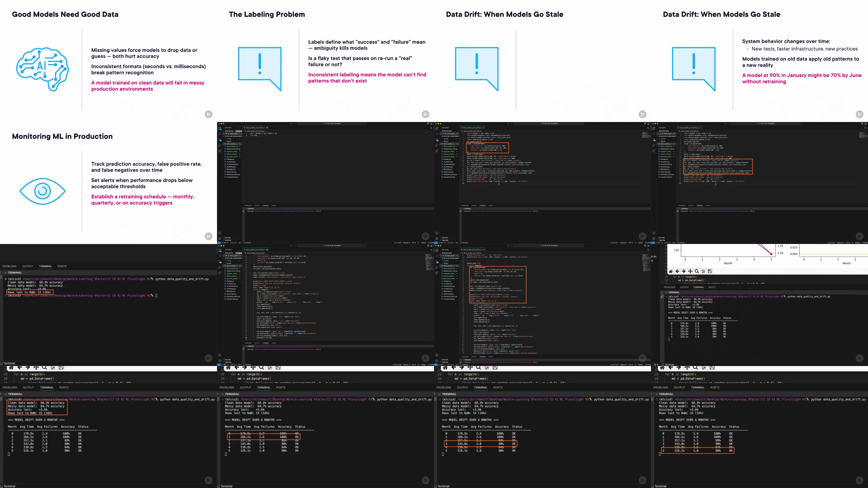
Task: Toggle bottom panel icon in two-line editor frame
Action: click(x=432, y=124)
